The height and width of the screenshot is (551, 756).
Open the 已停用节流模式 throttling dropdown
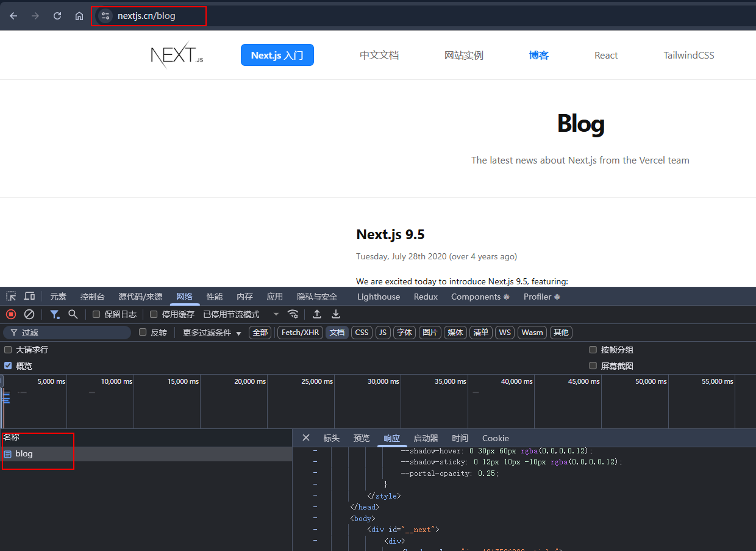pyautogui.click(x=241, y=314)
